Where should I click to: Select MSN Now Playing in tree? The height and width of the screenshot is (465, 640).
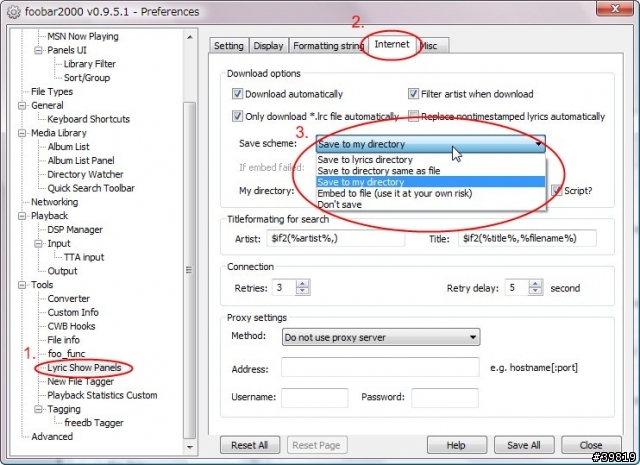click(83, 36)
